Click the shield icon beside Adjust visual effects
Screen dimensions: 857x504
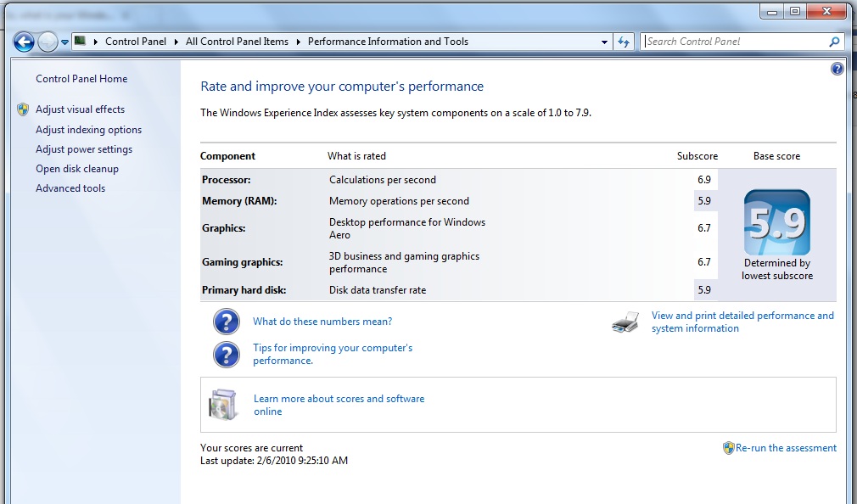(23, 109)
